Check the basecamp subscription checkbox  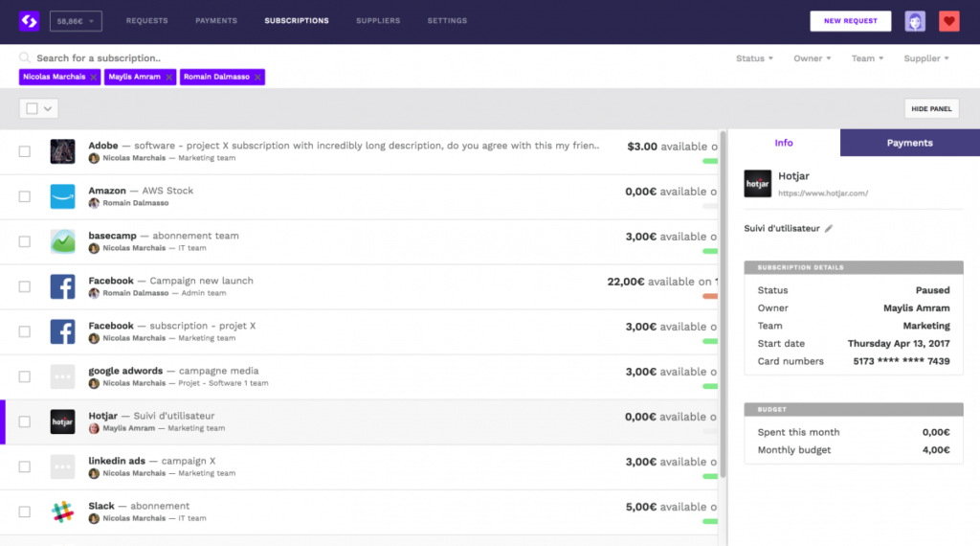coord(24,241)
